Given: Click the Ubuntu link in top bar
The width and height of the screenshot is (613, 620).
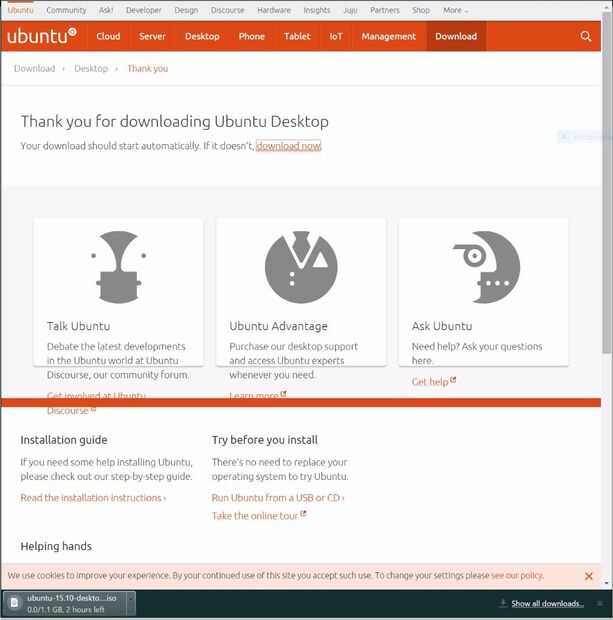Looking at the screenshot, I should tap(21, 10).
